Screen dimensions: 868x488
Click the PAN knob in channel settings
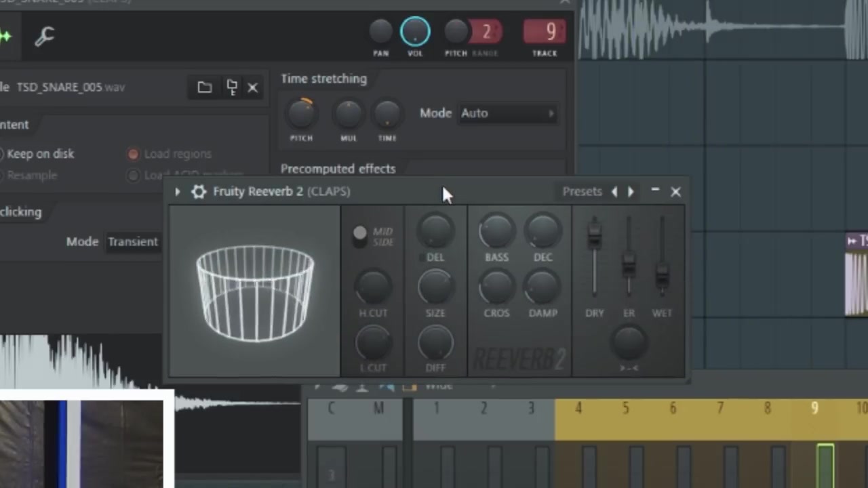click(380, 31)
